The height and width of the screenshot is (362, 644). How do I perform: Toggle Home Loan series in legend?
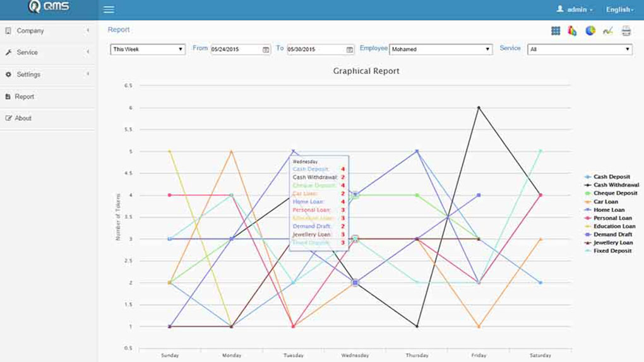605,210
